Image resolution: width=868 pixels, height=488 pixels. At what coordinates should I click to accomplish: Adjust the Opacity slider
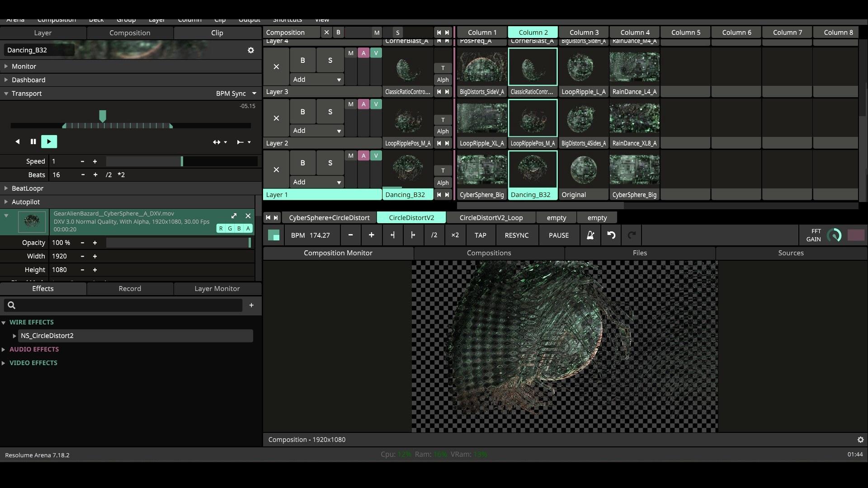(179, 243)
